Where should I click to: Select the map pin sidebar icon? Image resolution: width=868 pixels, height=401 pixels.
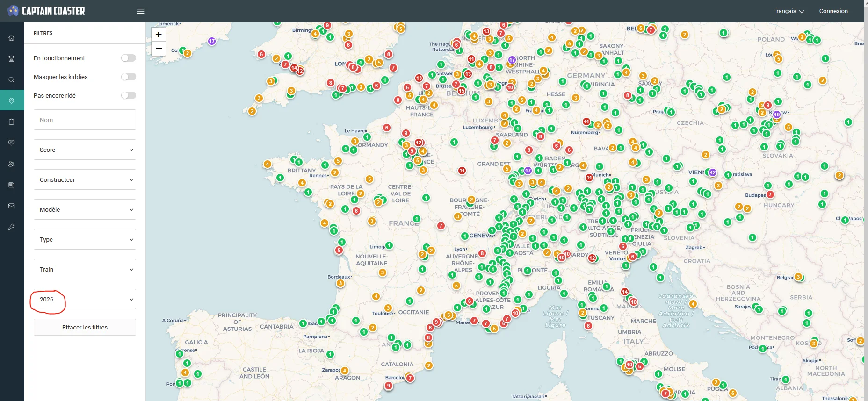pyautogui.click(x=12, y=100)
